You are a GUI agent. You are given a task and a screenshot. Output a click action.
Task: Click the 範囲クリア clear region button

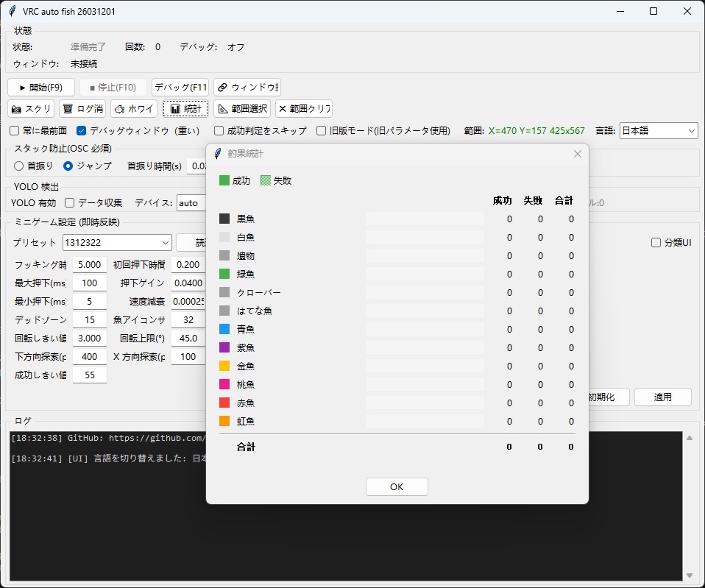pos(304,109)
